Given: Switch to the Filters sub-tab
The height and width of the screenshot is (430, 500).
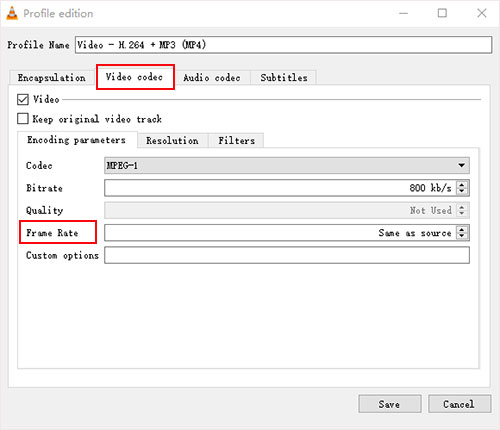Looking at the screenshot, I should coord(236,140).
